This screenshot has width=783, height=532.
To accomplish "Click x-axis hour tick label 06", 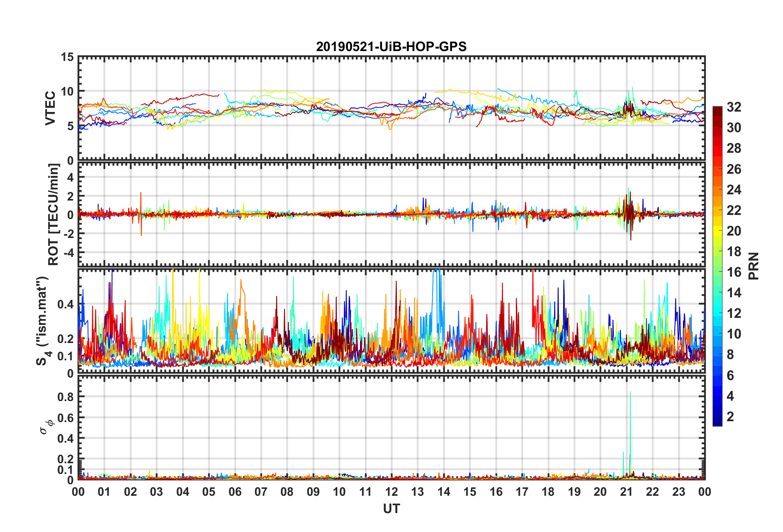I will click(x=235, y=492).
